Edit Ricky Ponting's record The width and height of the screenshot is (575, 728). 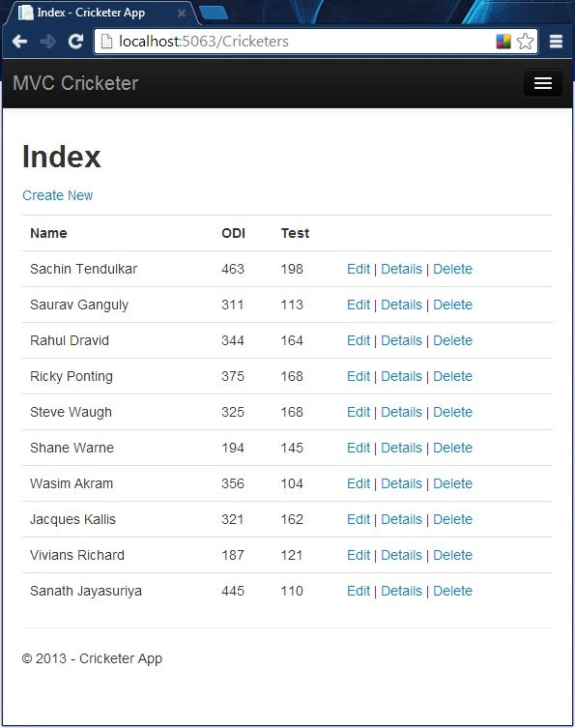tap(359, 376)
